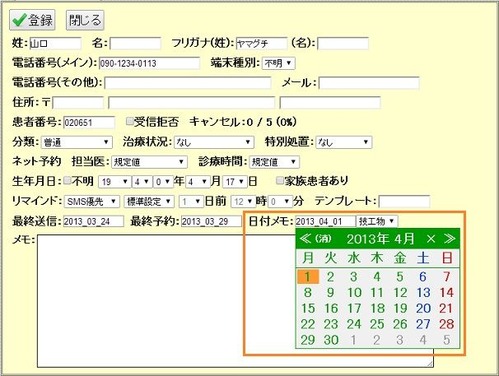Click the 2013年 4月 calendar title
The image size is (499, 376).
pos(380,239)
